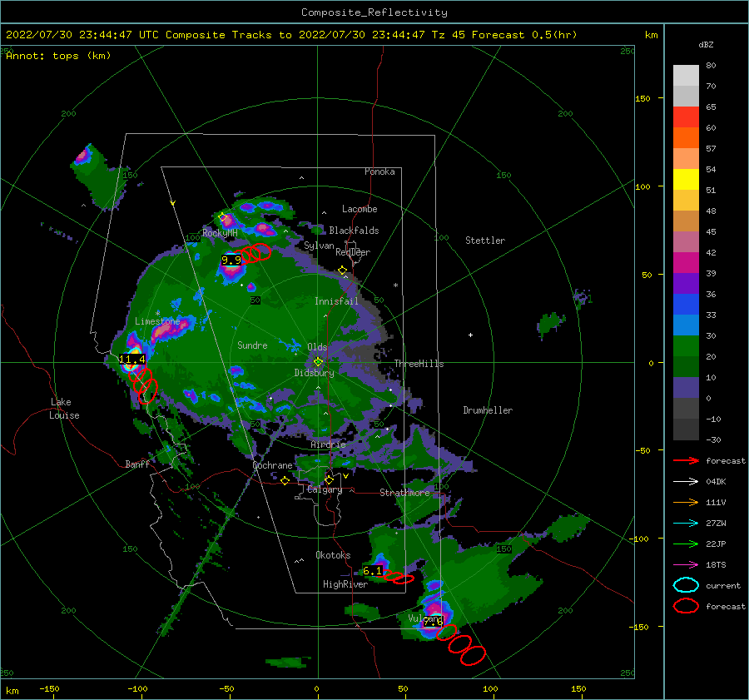Image resolution: width=749 pixels, height=700 pixels.
Task: Click the yellow diamond marker below Cochrane
Action: coord(285,481)
